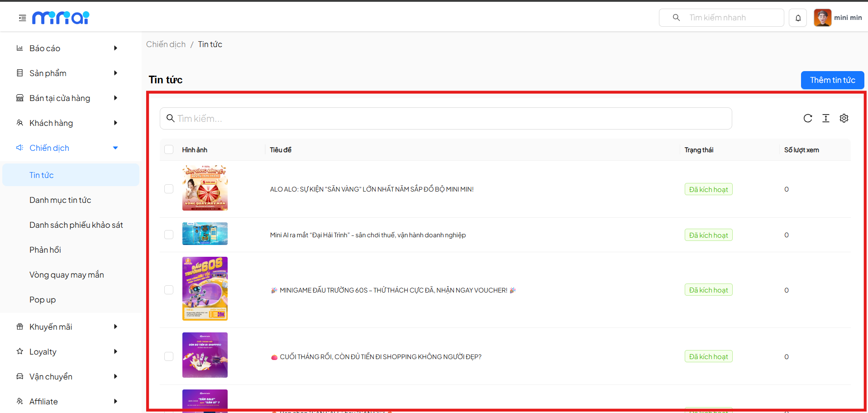Check the box for MINIGAME ĐẤU TRƯỜNG 60S row
868x413 pixels.
169,290
